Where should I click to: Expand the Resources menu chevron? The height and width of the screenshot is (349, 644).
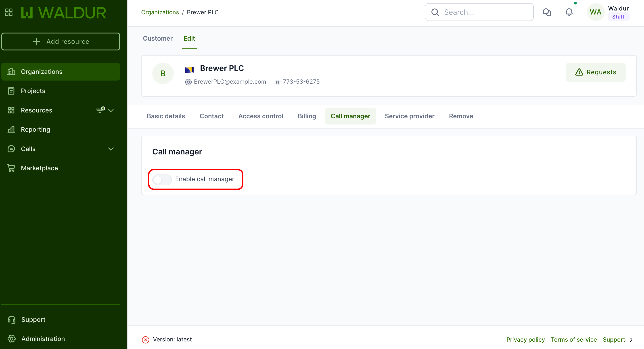click(111, 110)
